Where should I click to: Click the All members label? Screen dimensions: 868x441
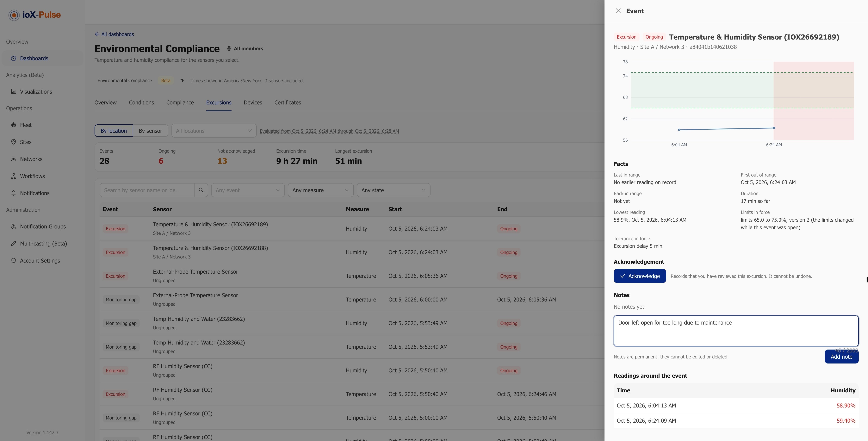point(248,48)
